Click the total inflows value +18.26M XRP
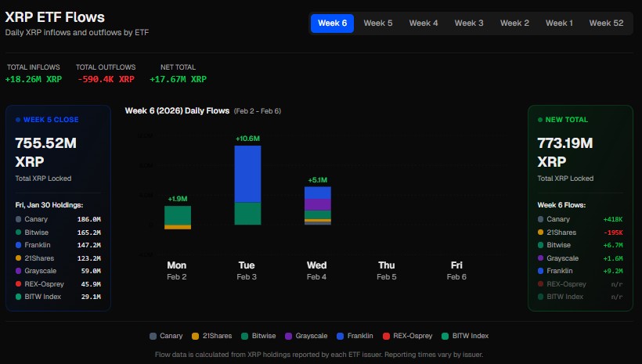This screenshot has width=642, height=364. pyautogui.click(x=34, y=79)
